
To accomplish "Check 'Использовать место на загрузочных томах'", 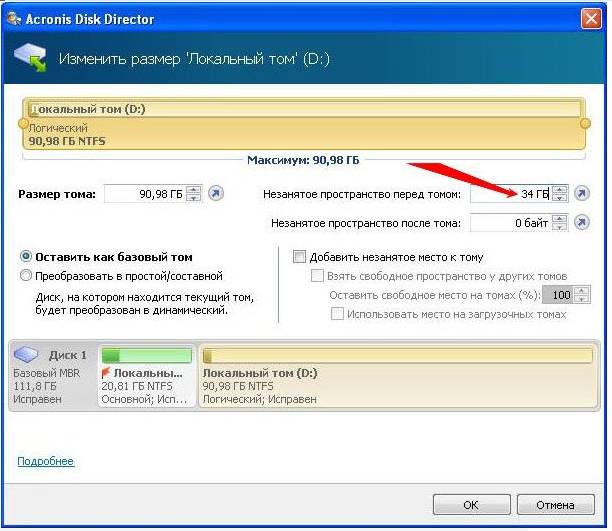I will [337, 314].
